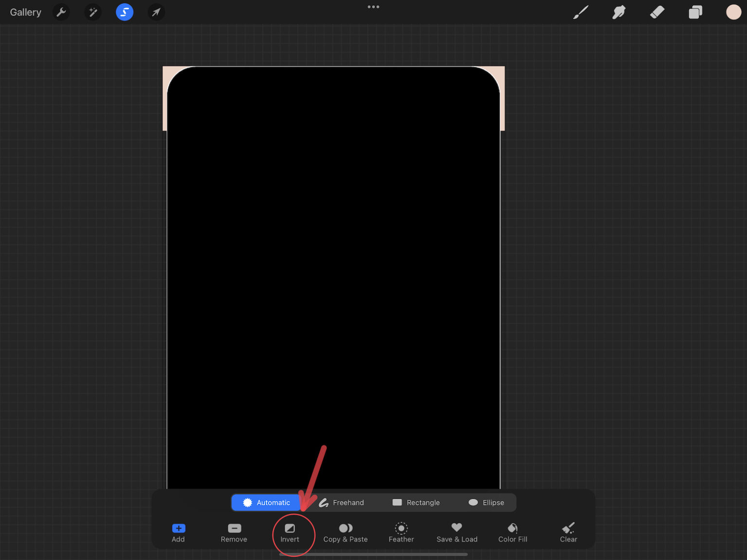This screenshot has width=747, height=560.
Task: Open the Actions menu with wrench icon
Action: pyautogui.click(x=61, y=12)
